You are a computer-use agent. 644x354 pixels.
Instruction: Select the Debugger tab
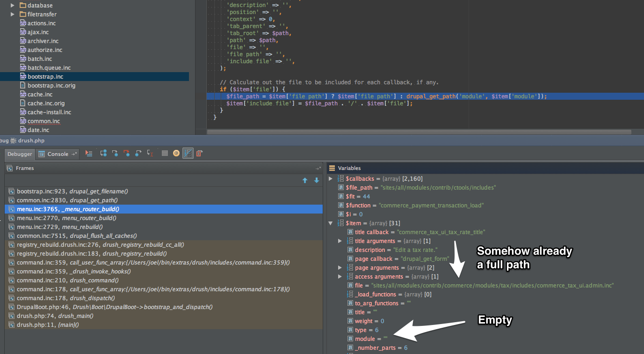click(x=20, y=154)
